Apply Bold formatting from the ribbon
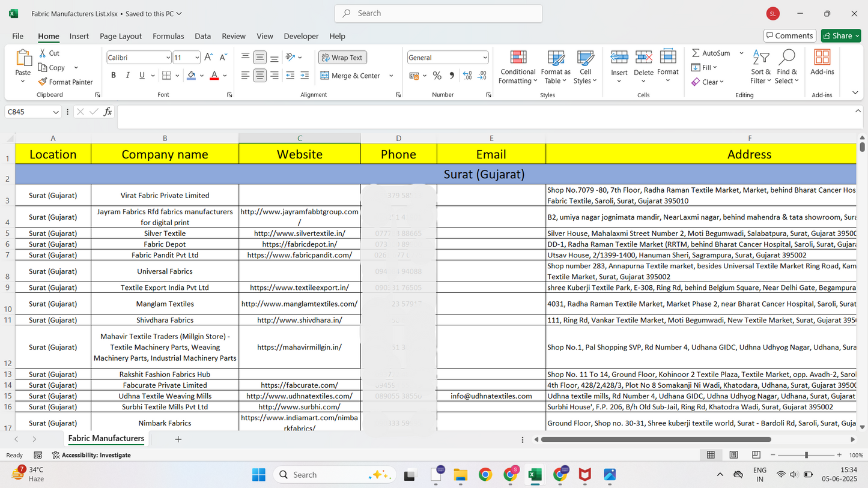This screenshot has width=868, height=488. tap(113, 74)
